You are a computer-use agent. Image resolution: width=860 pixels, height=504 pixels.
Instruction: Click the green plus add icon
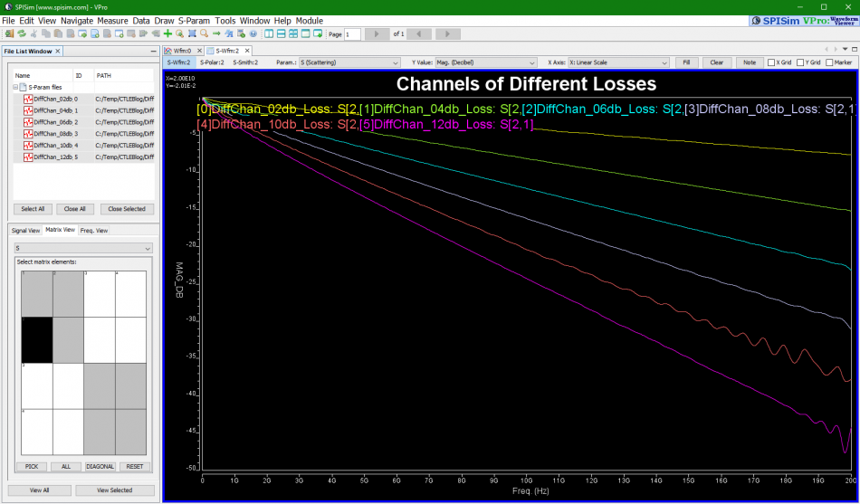tap(167, 33)
